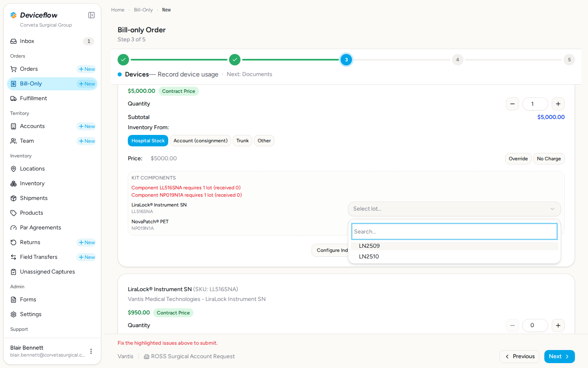
Task: Open user menu three-dots icon
Action: (91, 351)
